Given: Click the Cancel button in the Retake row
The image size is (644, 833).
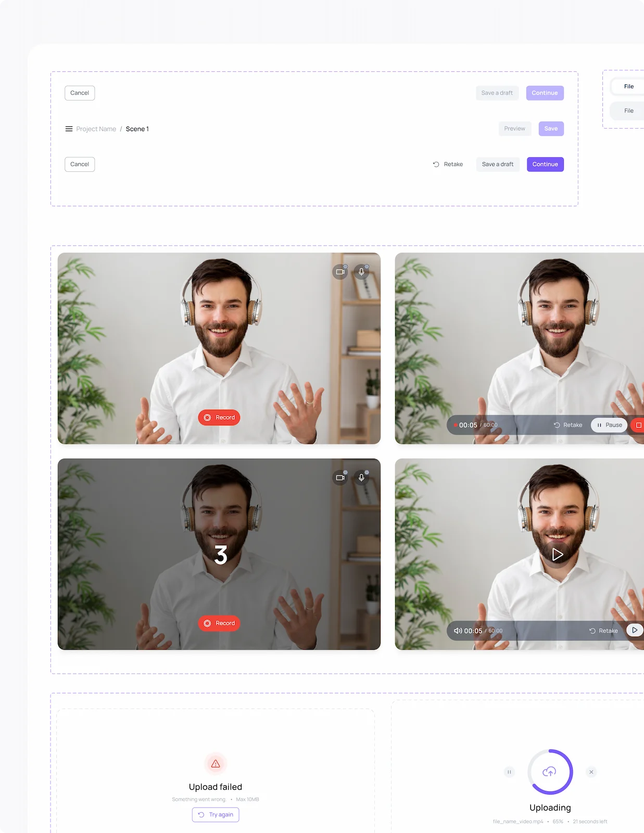Looking at the screenshot, I should click(80, 164).
